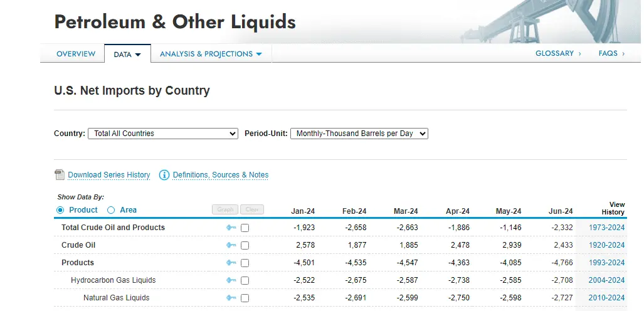Tick the Crude Oil row checkbox
Screen dimensions: 644x311
coord(245,245)
